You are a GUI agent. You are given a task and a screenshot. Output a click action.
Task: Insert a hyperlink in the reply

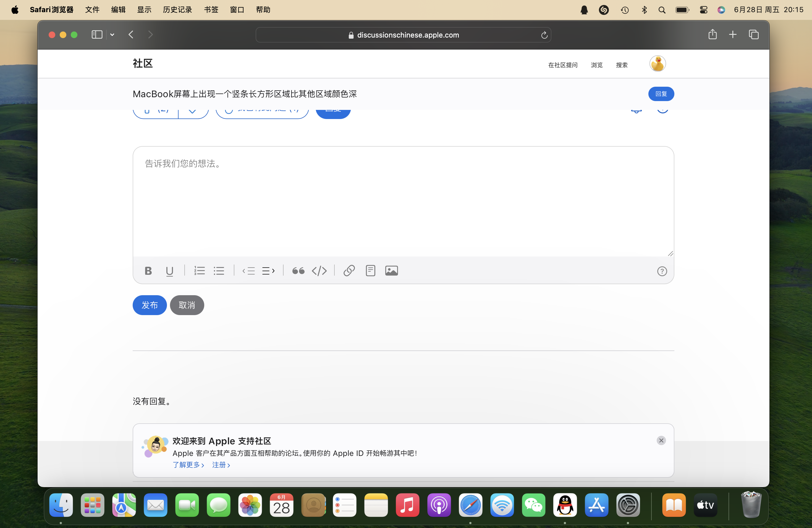click(349, 271)
